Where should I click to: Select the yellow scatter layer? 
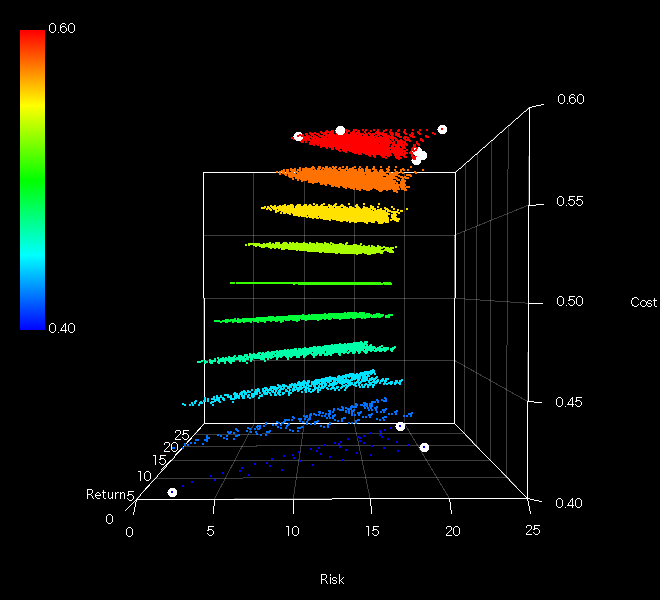click(x=333, y=213)
